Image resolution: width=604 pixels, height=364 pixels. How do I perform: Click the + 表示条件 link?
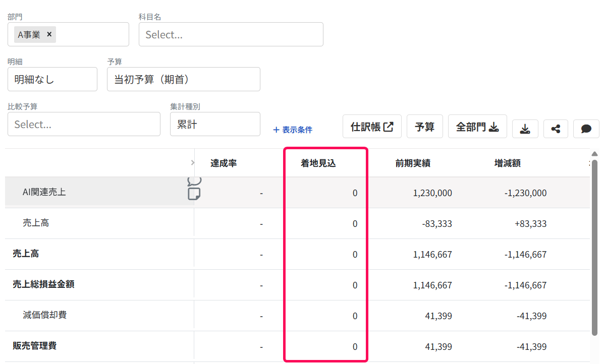pyautogui.click(x=293, y=130)
